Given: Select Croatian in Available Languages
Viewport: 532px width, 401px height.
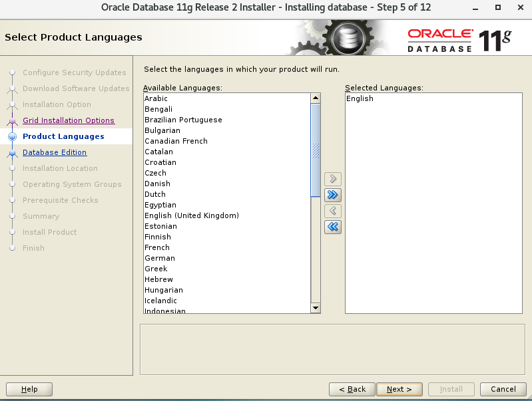Looking at the screenshot, I should pyautogui.click(x=227, y=162).
